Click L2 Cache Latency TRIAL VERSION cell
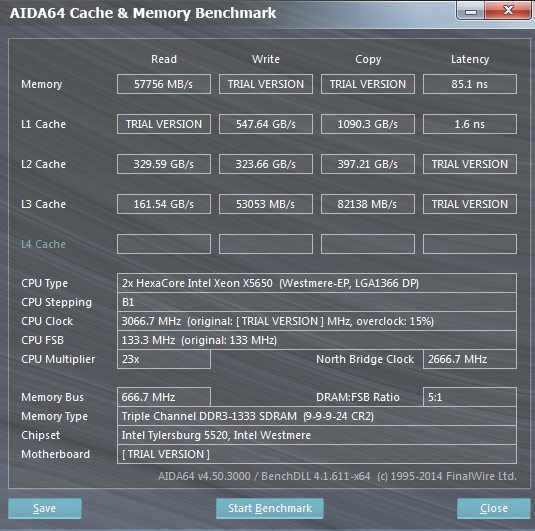 (470, 164)
